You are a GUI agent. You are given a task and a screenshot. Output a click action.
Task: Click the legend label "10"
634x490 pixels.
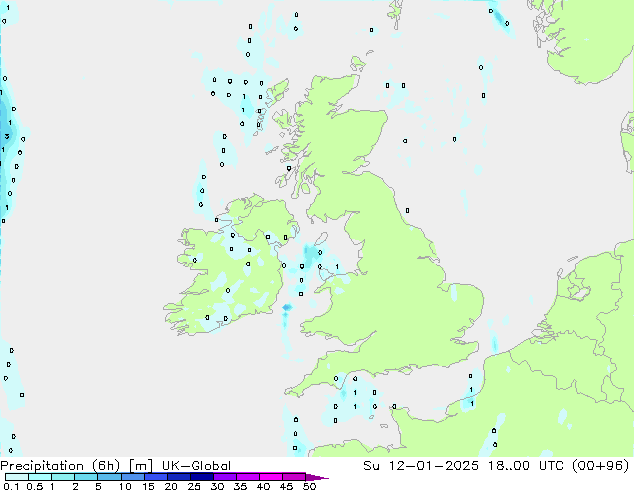pos(125,486)
